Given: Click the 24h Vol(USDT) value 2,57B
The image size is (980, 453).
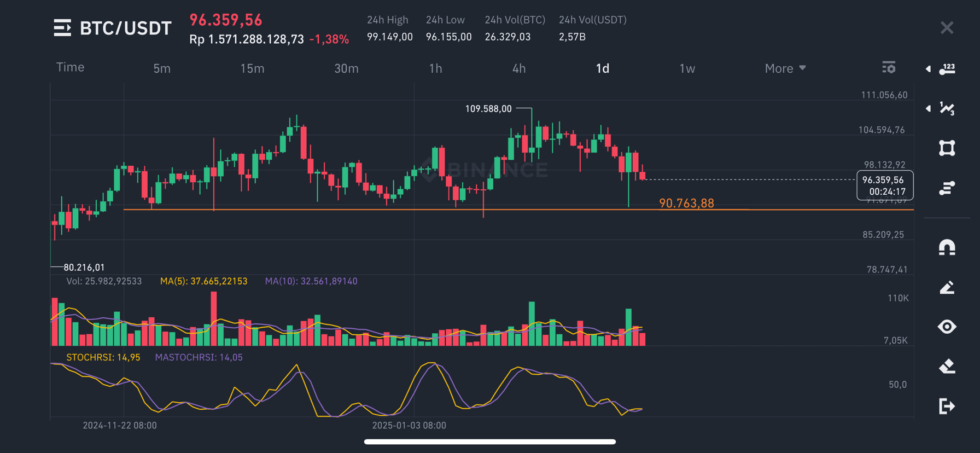Looking at the screenshot, I should pos(572,37).
